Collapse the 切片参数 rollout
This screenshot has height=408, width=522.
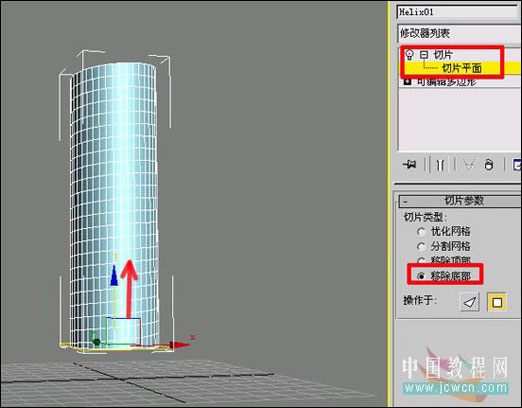click(x=460, y=201)
